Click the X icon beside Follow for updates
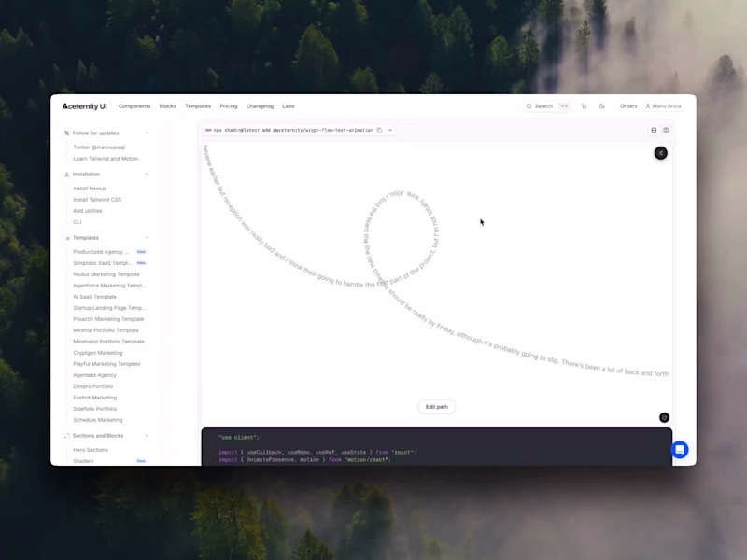747x560 pixels. tap(66, 133)
